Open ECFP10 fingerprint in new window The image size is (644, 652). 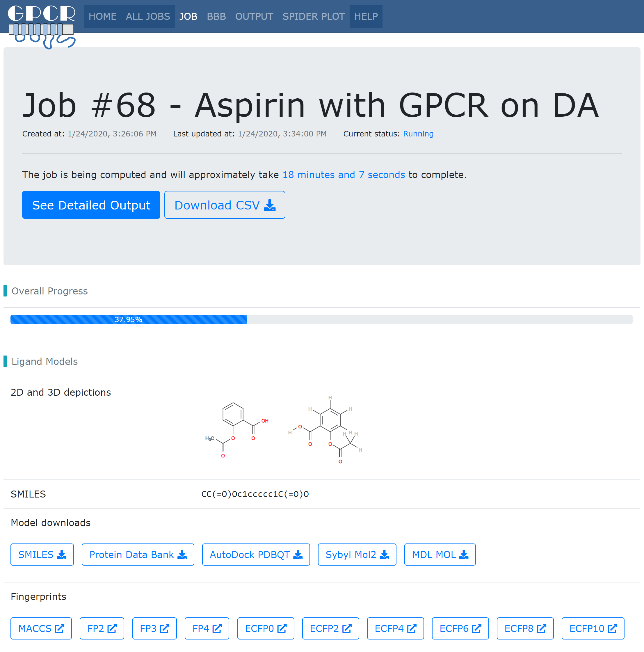(x=593, y=628)
